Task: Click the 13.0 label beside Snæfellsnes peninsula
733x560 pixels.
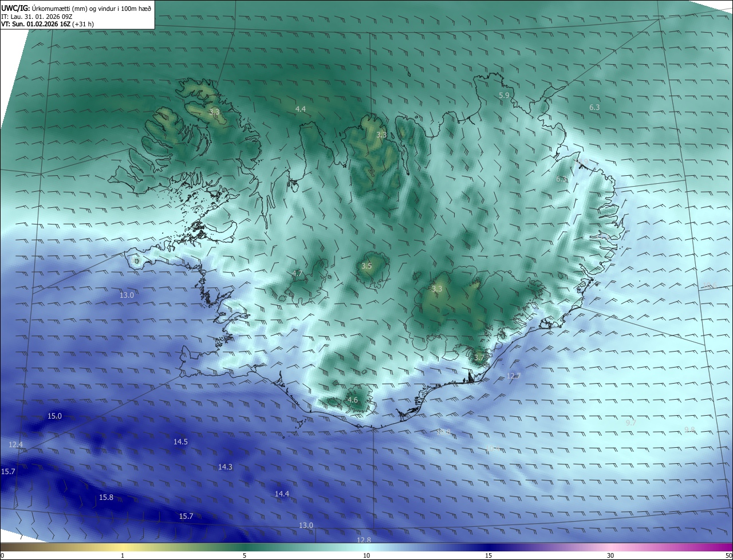Action: click(127, 295)
